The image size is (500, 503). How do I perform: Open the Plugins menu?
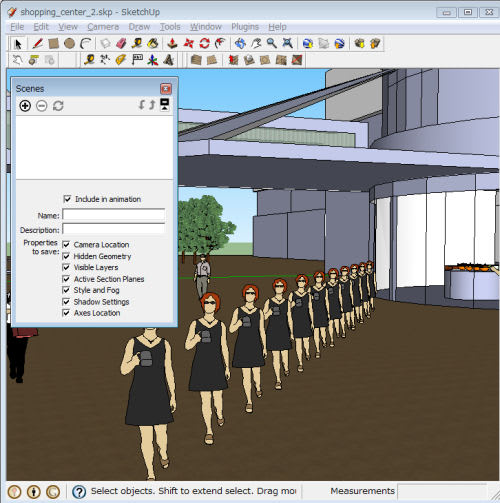(245, 27)
